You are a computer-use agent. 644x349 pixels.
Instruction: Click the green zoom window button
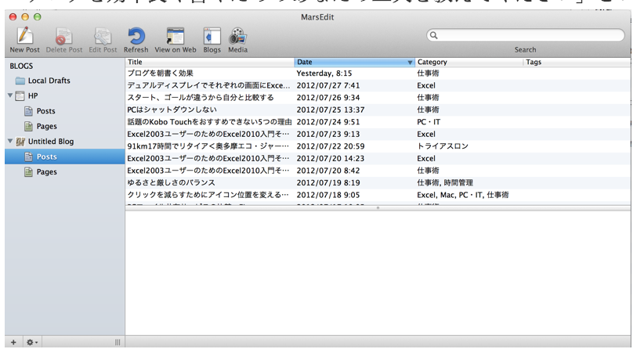(38, 16)
